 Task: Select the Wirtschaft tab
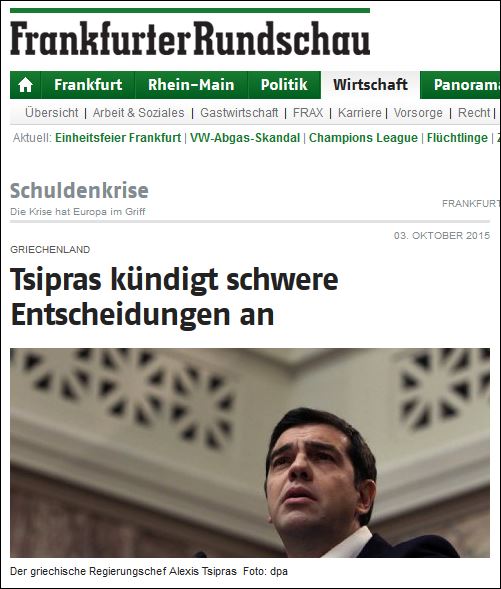click(370, 85)
